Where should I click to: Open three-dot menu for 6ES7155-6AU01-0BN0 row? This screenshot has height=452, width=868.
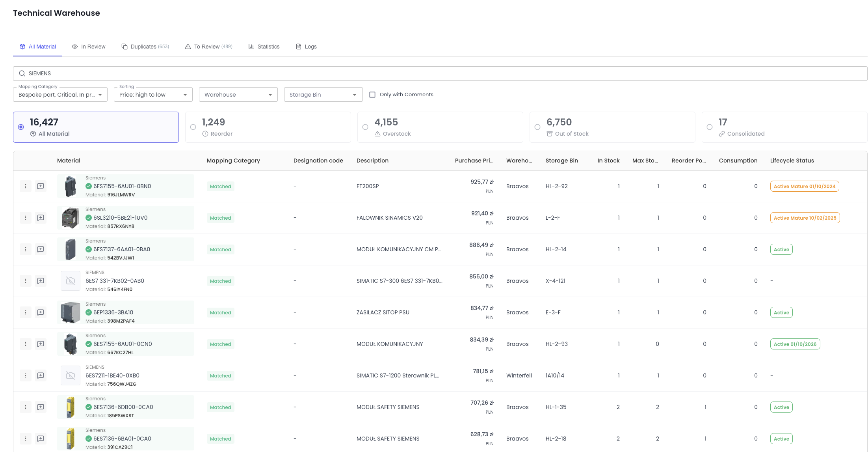(x=26, y=186)
